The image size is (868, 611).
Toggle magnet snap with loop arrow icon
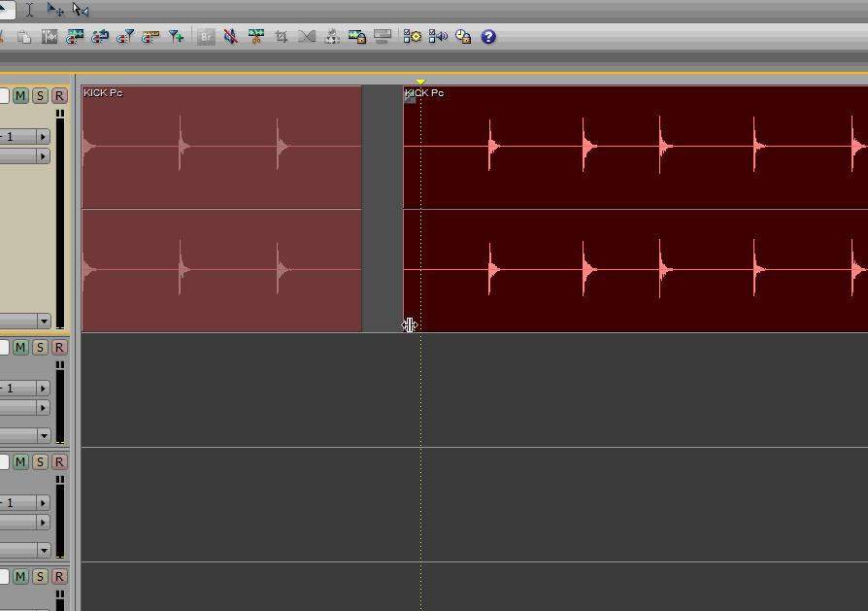click(x=100, y=37)
